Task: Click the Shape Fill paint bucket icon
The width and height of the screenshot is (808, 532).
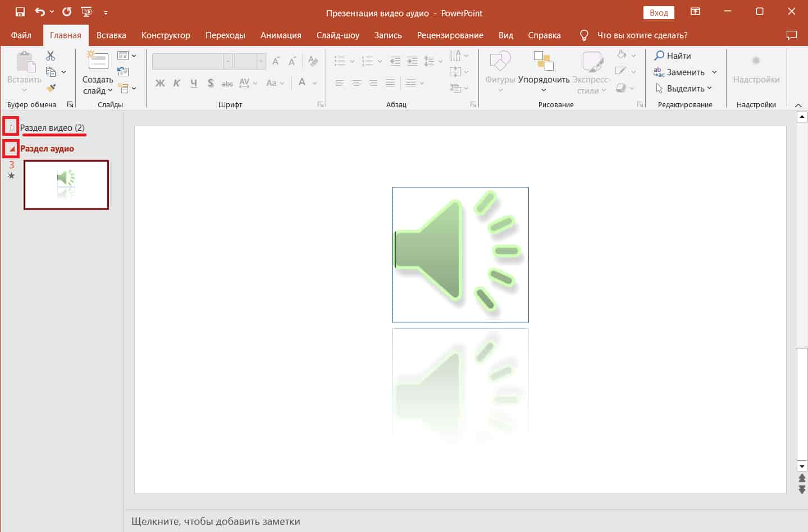Action: click(x=622, y=55)
